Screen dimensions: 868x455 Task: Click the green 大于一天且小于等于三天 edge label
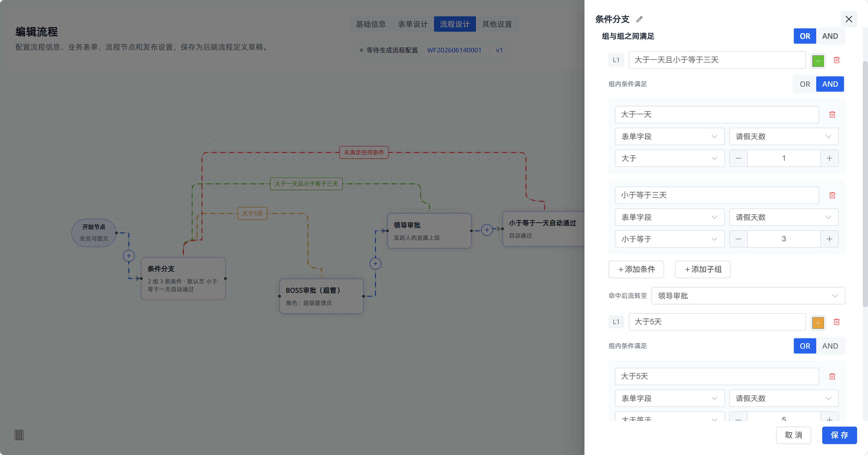[x=306, y=184]
